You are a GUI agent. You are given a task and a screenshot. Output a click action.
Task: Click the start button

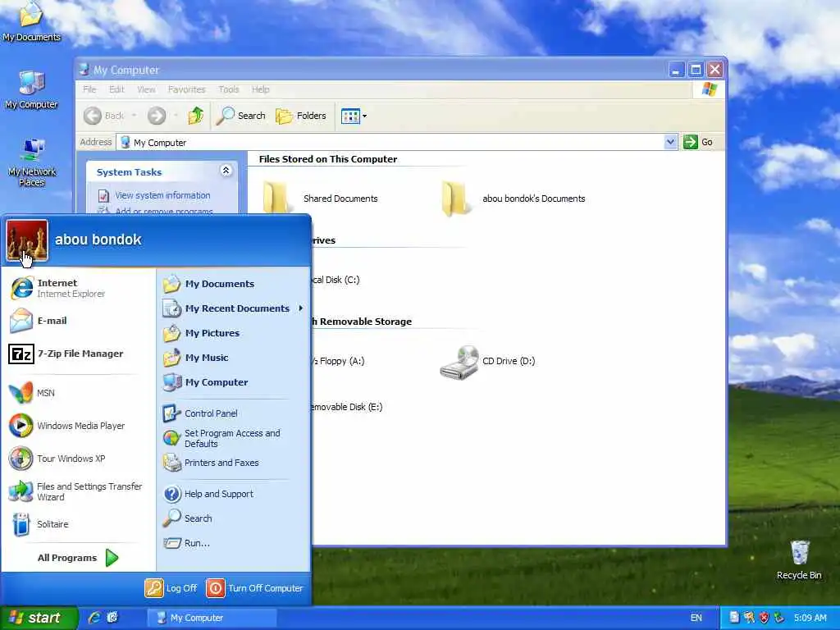pyautogui.click(x=38, y=618)
